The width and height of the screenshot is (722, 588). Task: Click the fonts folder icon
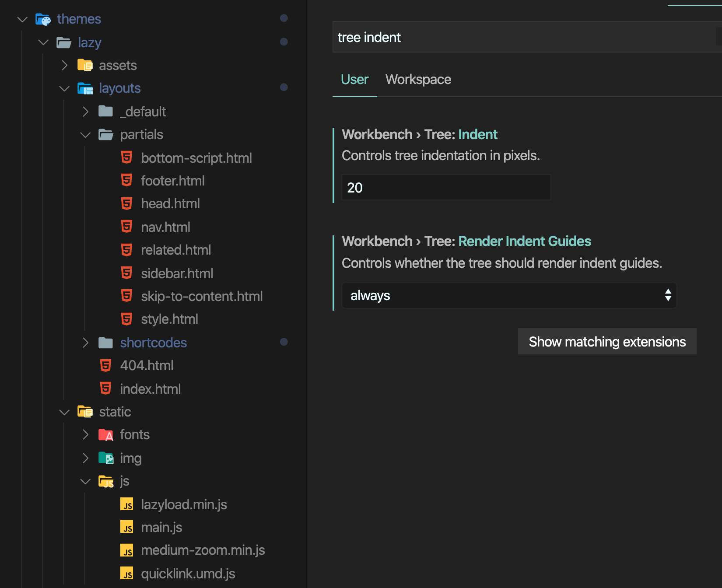[x=106, y=435]
